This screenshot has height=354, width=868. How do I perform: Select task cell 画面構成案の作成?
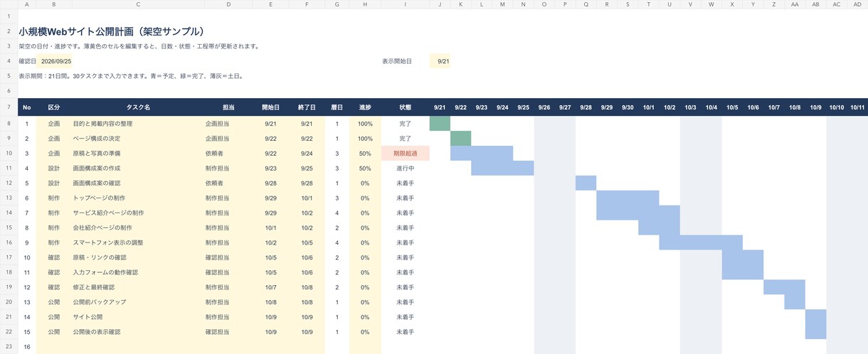click(x=138, y=168)
